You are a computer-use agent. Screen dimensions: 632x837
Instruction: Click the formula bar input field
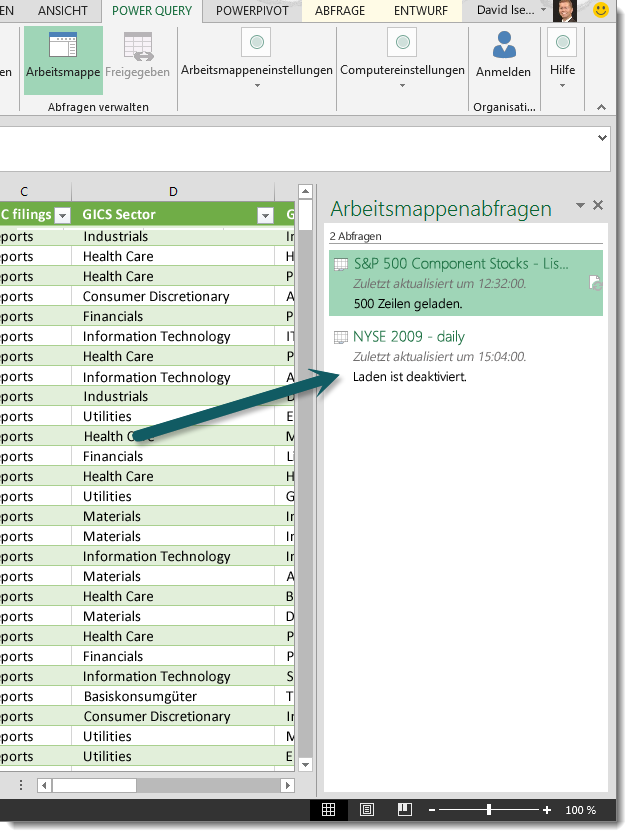tap(299, 149)
